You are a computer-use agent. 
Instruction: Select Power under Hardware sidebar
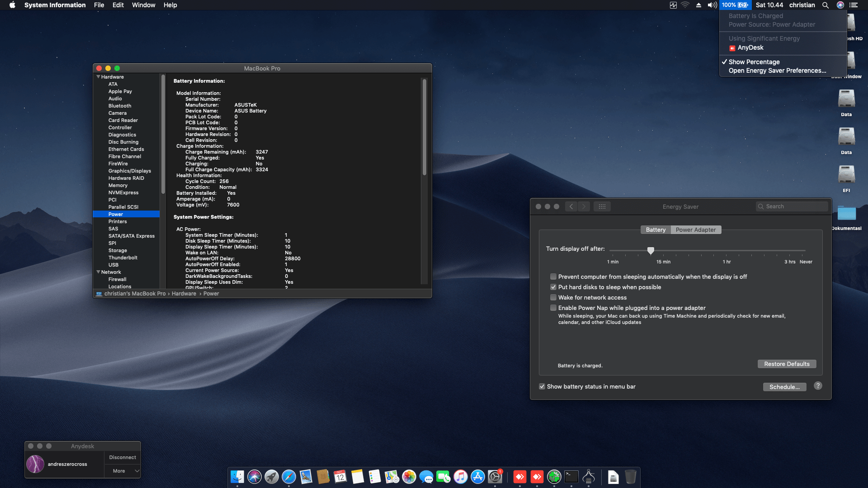point(116,214)
